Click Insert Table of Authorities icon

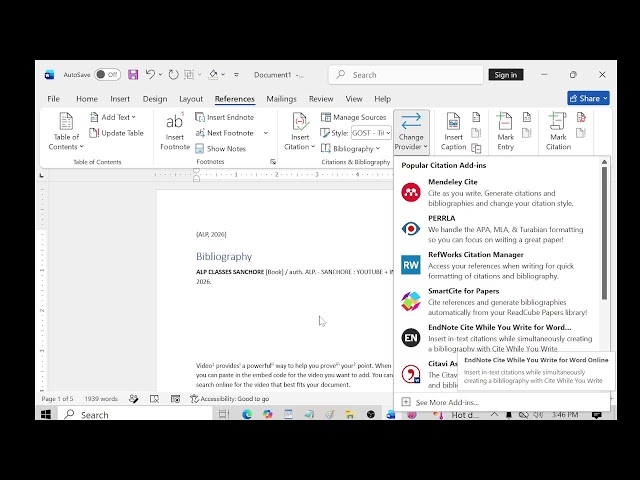point(581,117)
